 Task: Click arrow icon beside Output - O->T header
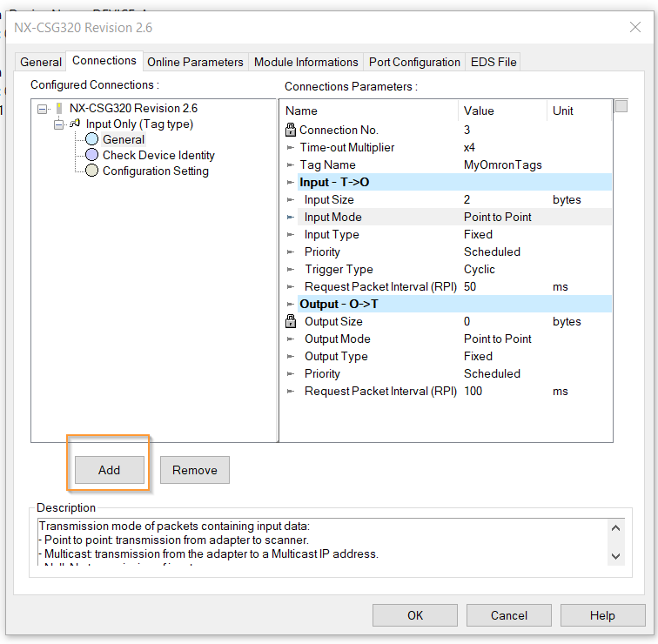[290, 305]
